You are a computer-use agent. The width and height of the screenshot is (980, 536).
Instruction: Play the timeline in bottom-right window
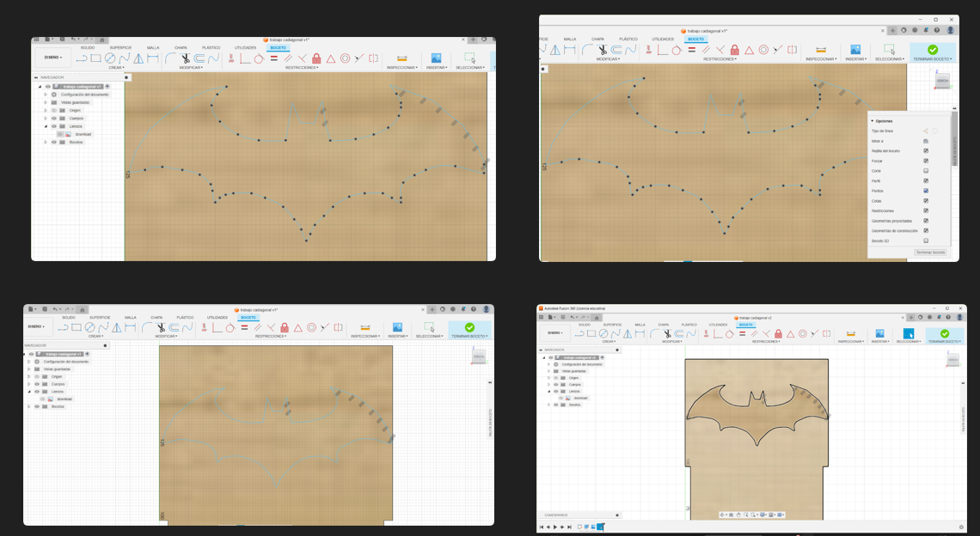pyautogui.click(x=555, y=527)
